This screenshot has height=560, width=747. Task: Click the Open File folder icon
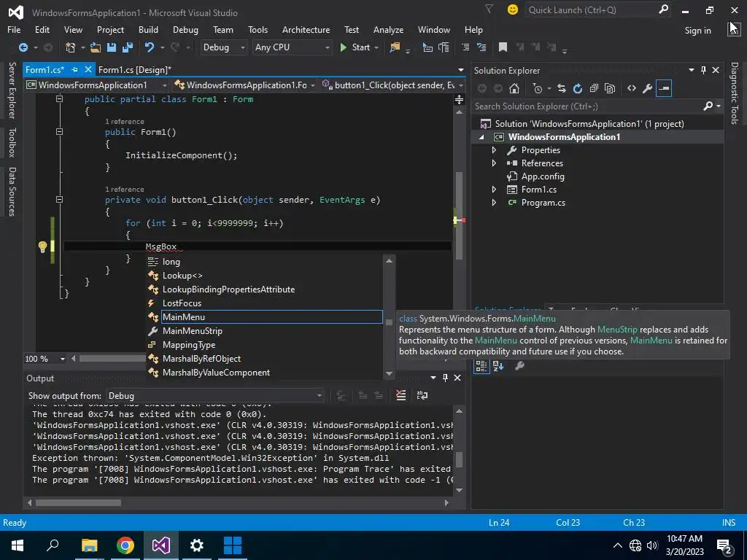[x=96, y=47]
